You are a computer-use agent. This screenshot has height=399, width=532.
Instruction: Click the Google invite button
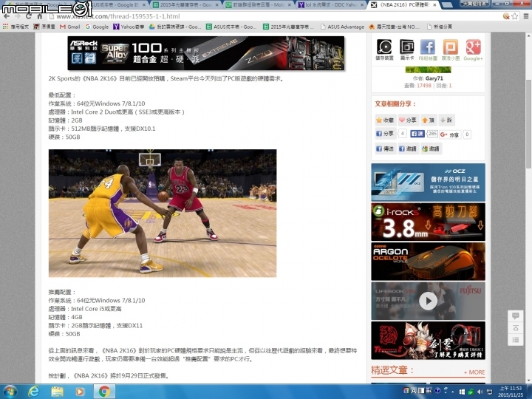(x=431, y=149)
